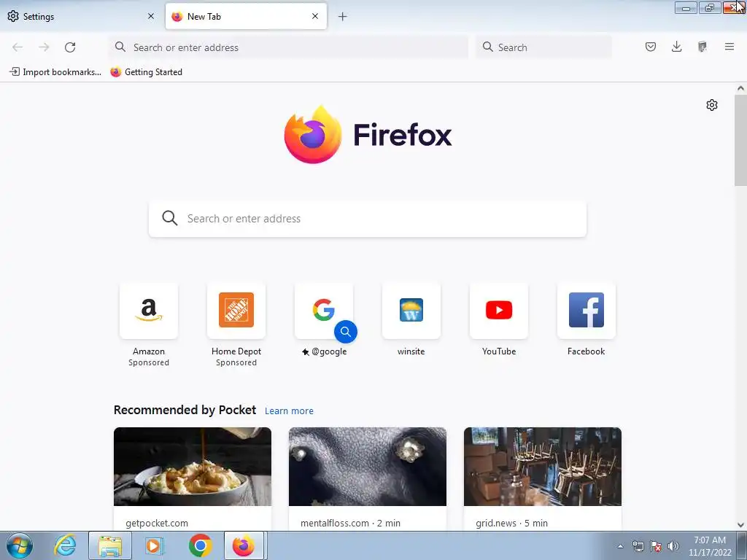Click the Firefox taskbar button

244,545
